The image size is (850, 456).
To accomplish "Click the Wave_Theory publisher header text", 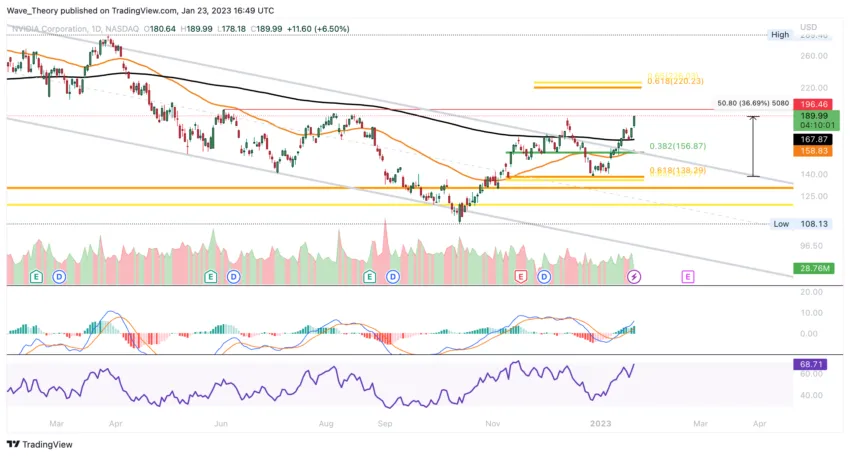I will pos(140,10).
